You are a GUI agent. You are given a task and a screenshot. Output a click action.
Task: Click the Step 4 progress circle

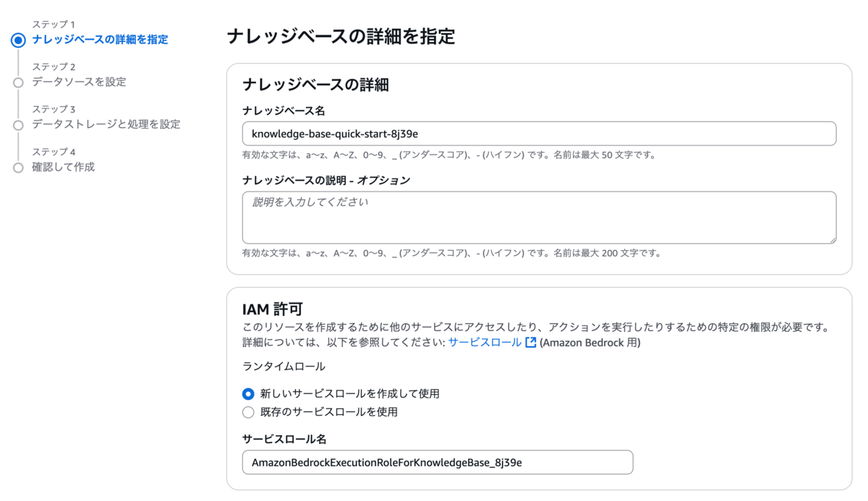[x=17, y=167]
